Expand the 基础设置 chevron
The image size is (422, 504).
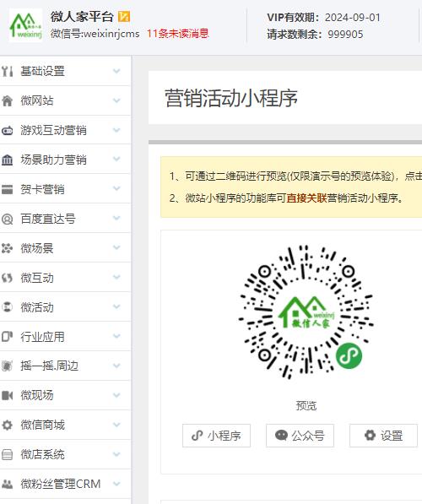116,71
